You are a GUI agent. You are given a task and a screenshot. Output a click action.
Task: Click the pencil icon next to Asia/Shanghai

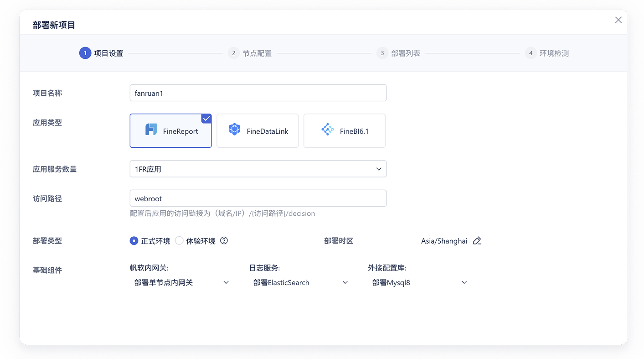click(x=477, y=241)
